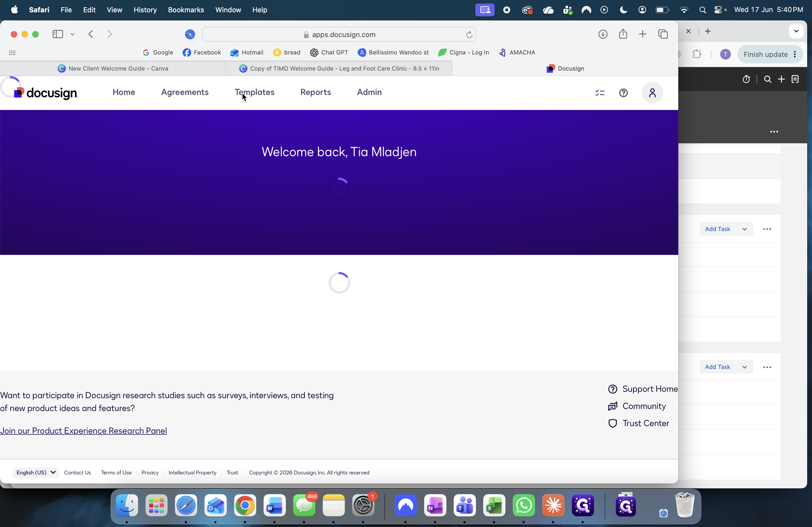The width and height of the screenshot is (812, 527).
Task: Open Safari History menu
Action: (x=145, y=10)
